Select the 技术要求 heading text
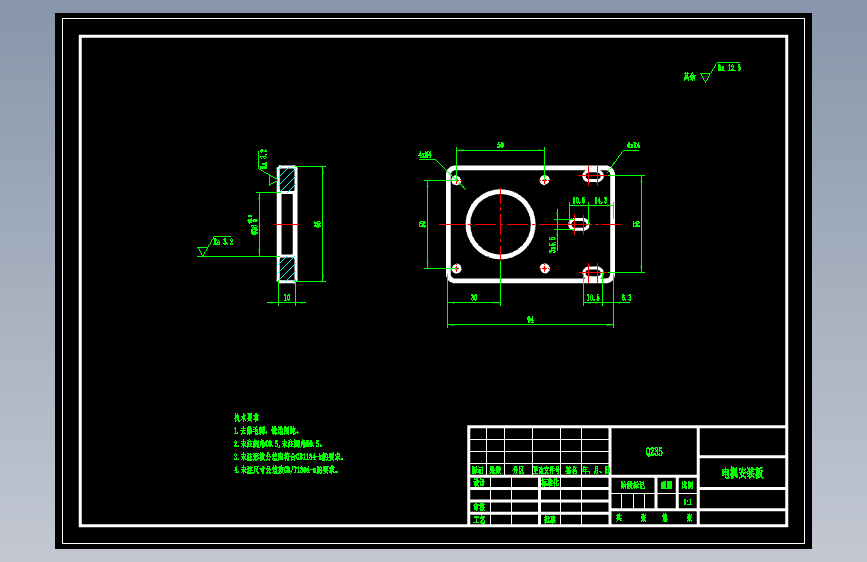 [x=246, y=418]
